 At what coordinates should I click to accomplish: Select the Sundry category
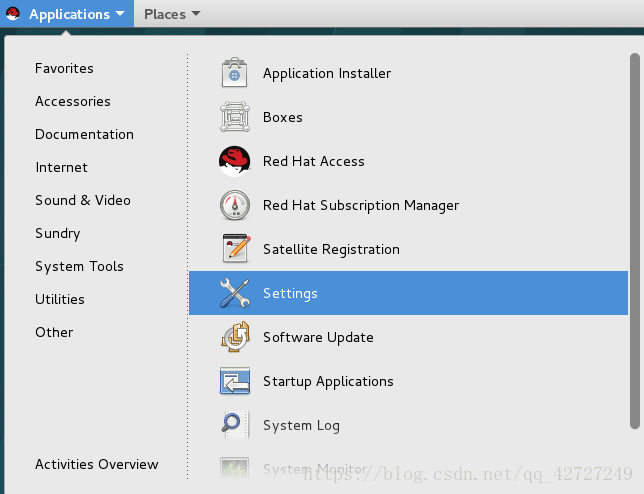click(58, 233)
